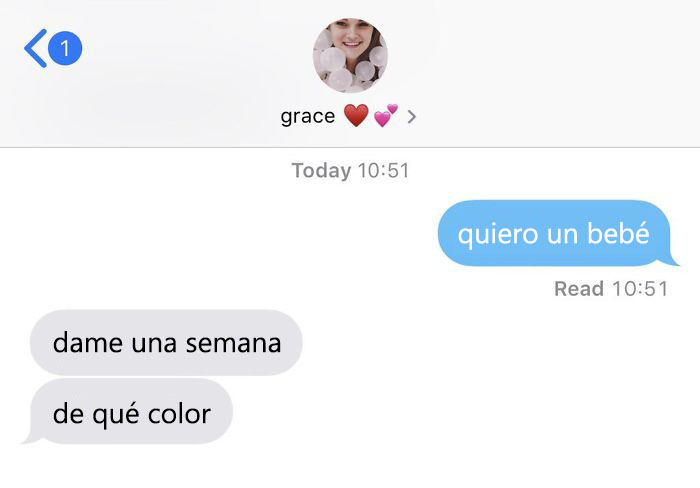Tap the blue back chevron arrow
The image size is (700, 488).
36,48
